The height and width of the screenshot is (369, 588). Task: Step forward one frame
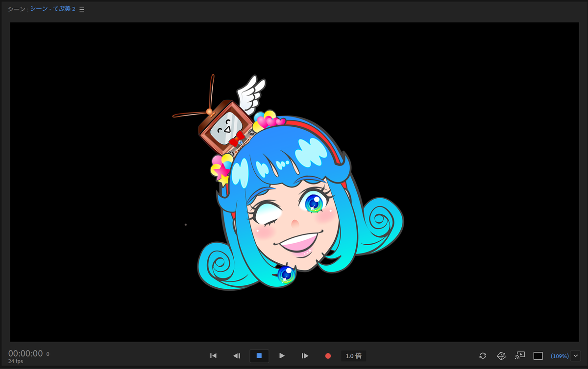click(305, 356)
